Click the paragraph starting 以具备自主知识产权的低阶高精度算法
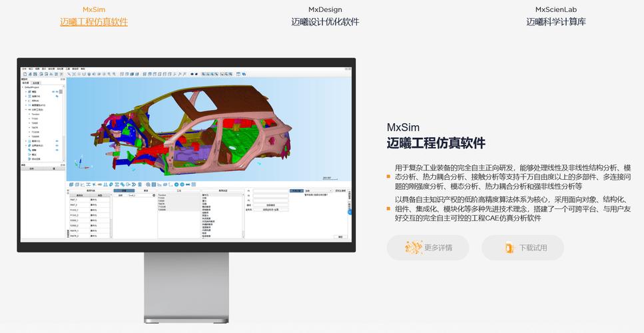The height and width of the screenshot is (333, 644). 513,208
